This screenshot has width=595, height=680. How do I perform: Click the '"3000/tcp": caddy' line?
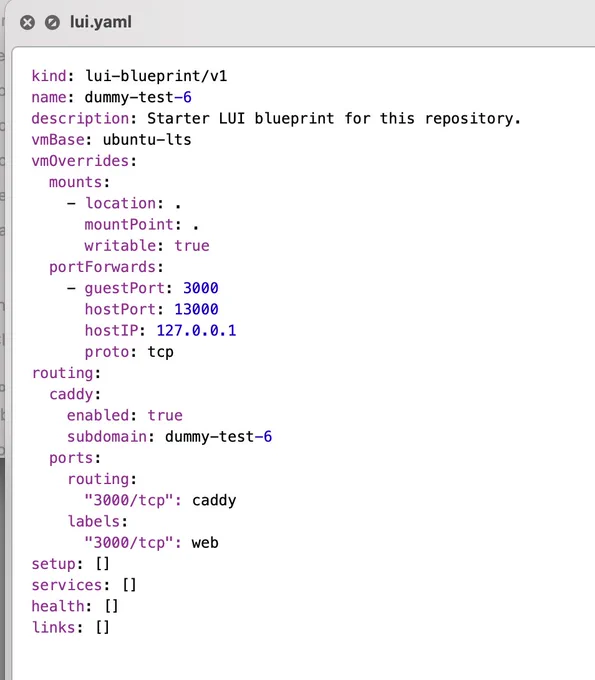tap(160, 500)
